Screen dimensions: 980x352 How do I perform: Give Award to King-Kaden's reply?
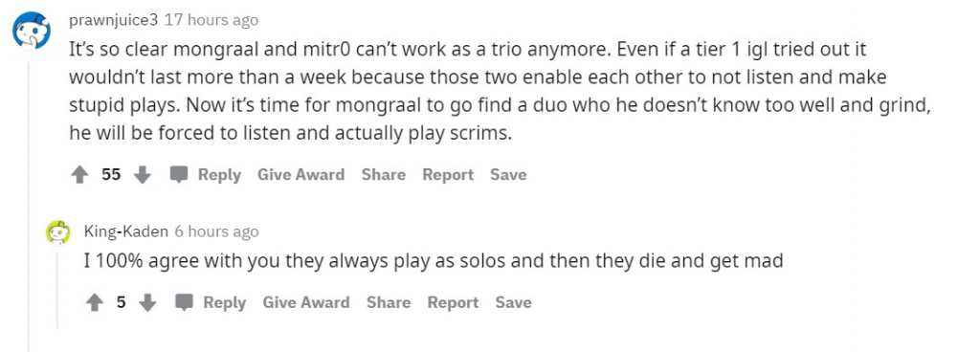[306, 302]
